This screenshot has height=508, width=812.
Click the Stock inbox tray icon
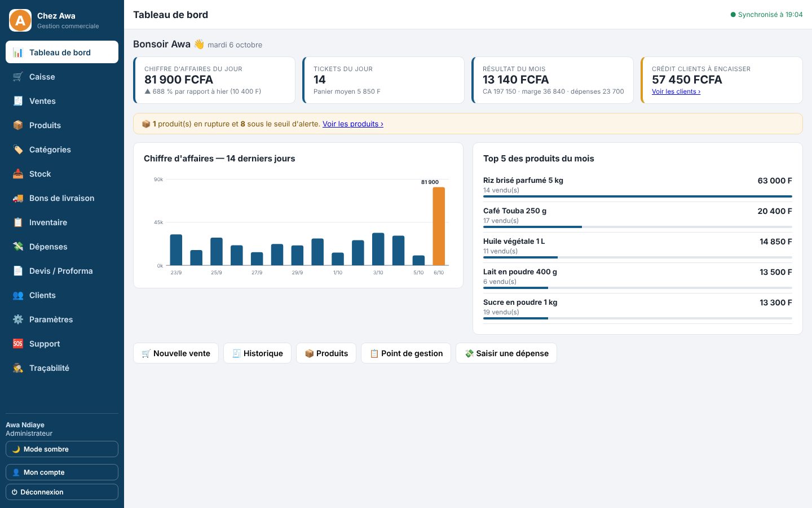(18, 174)
